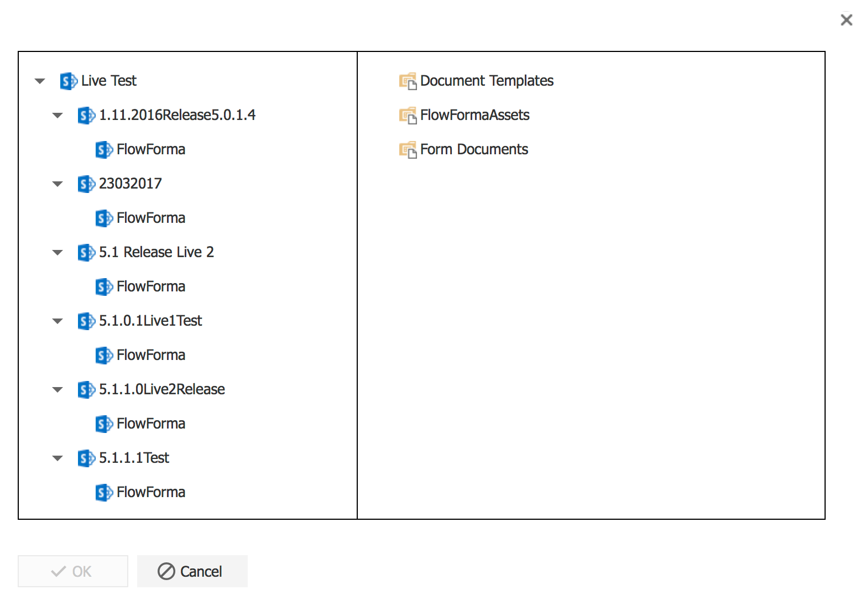
Task: Select FlowForma label under 5.1.1.1Test
Action: pos(151,492)
